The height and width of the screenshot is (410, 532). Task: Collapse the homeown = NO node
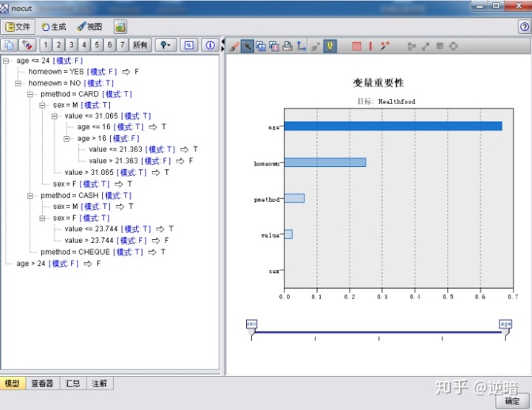pos(18,83)
